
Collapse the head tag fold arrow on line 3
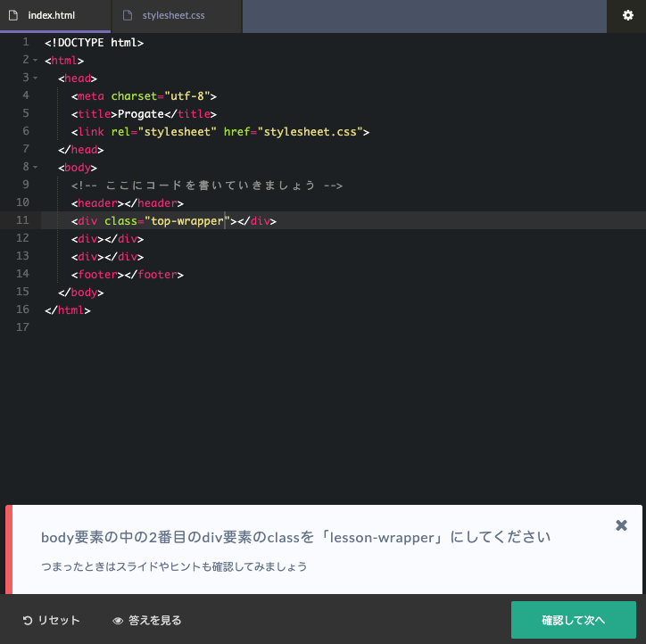[36, 78]
